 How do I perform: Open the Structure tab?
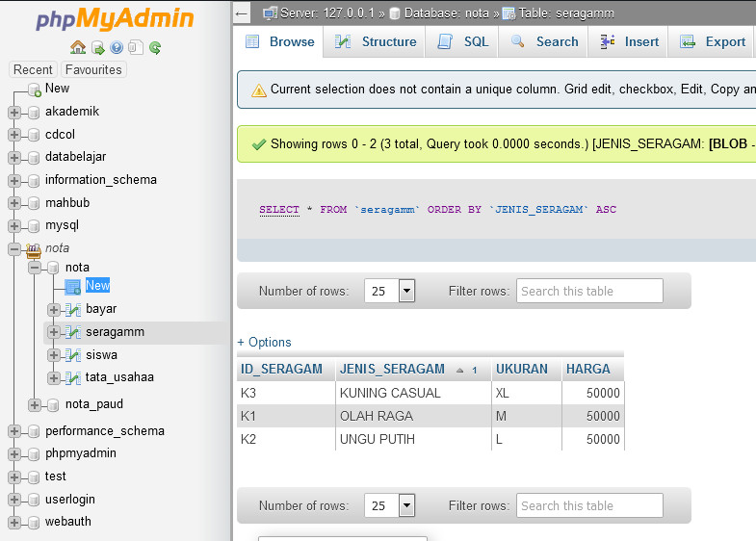375,42
